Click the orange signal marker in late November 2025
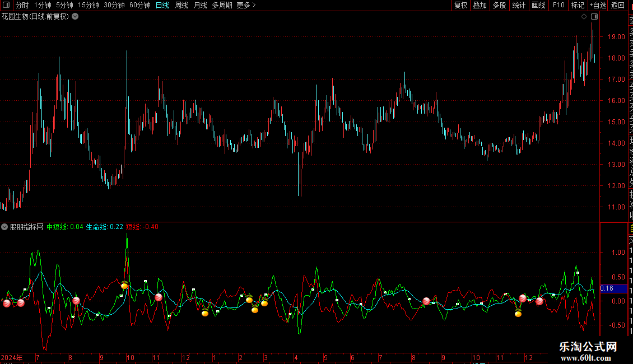 [x=518, y=313]
